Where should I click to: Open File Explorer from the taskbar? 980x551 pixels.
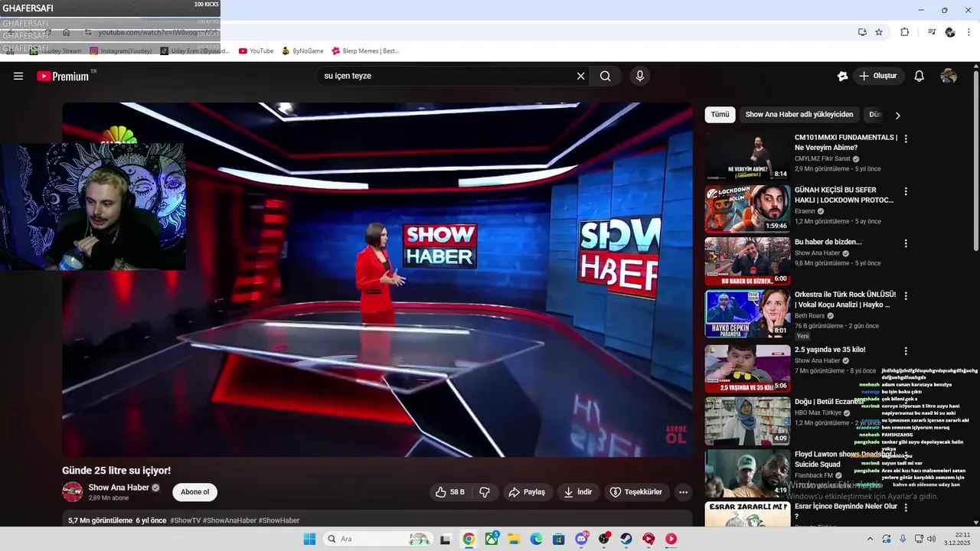click(514, 539)
